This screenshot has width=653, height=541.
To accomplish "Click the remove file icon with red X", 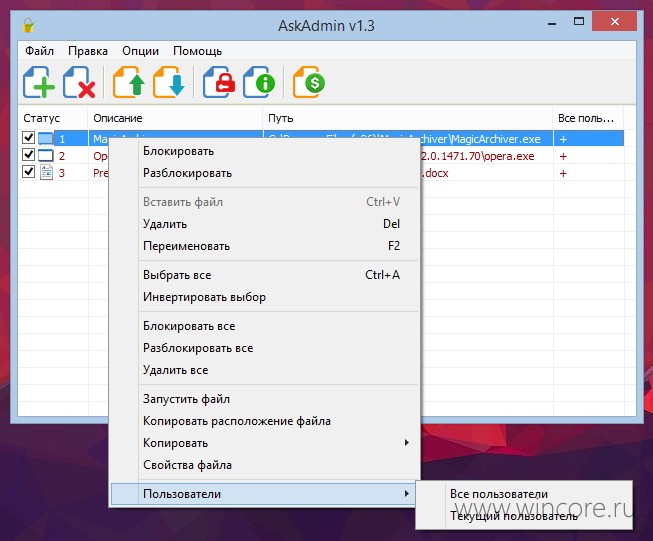I will 79,82.
